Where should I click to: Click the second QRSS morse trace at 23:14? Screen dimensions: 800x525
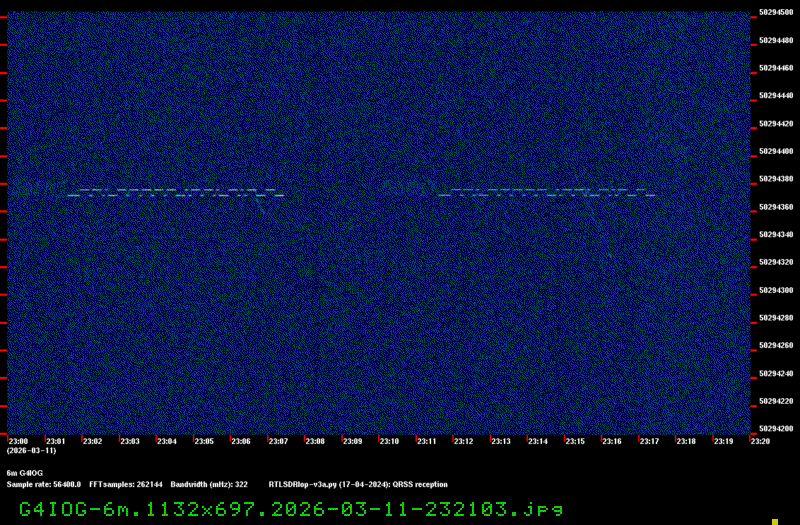click(547, 193)
